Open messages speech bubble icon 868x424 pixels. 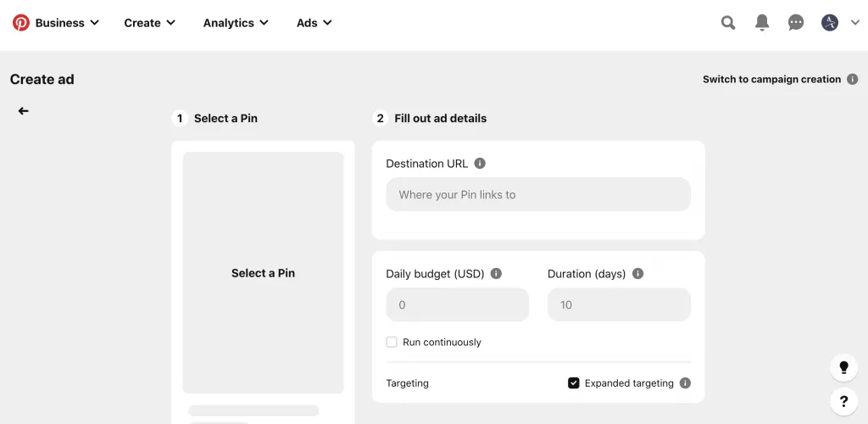pos(796,23)
